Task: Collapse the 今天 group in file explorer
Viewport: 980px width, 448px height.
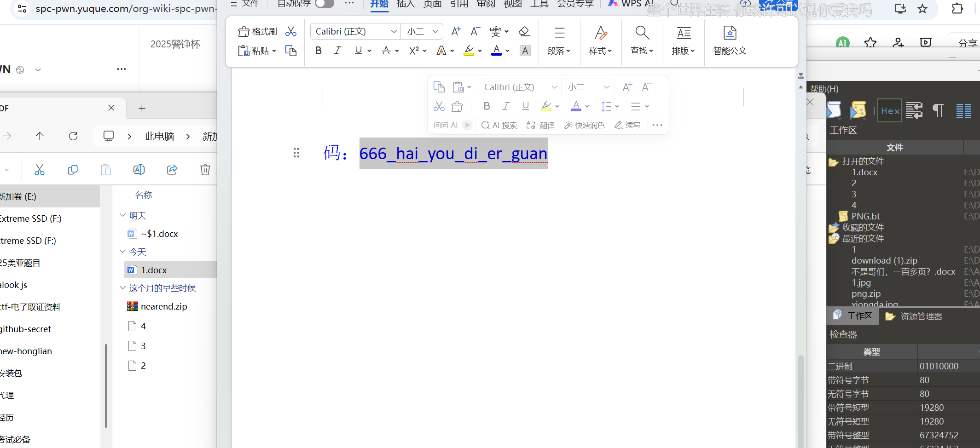Action: point(122,252)
